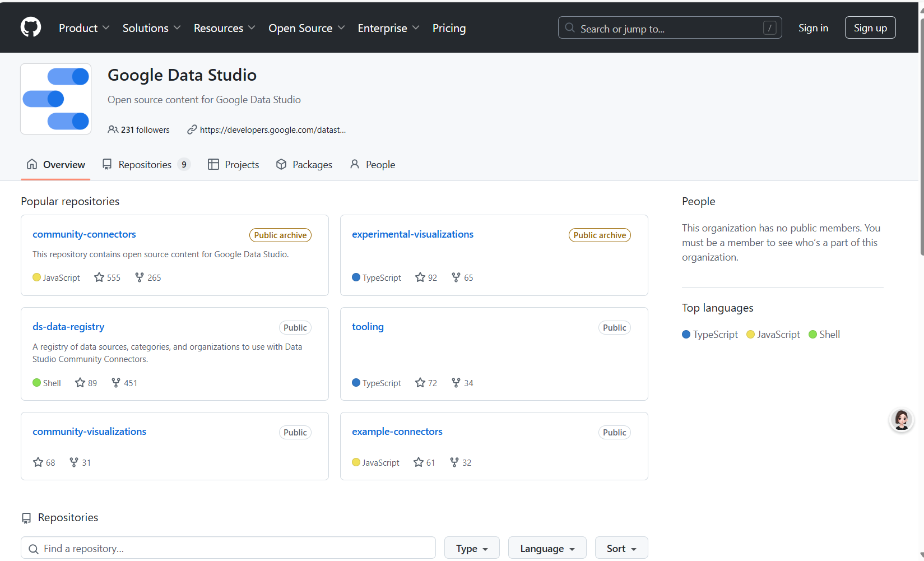Expand the Open Source menu
The image size is (924, 561).
click(307, 28)
